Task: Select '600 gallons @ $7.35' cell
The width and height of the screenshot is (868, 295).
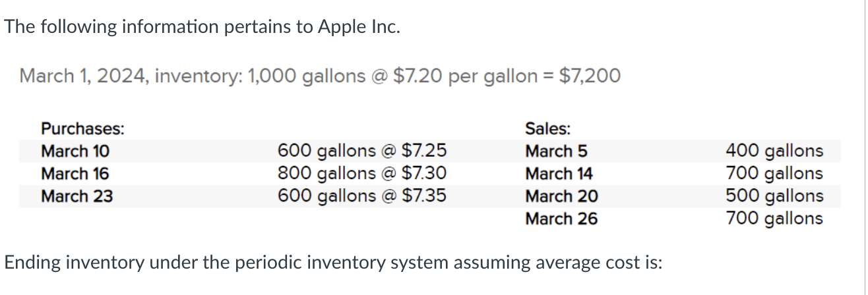Action: [361, 196]
